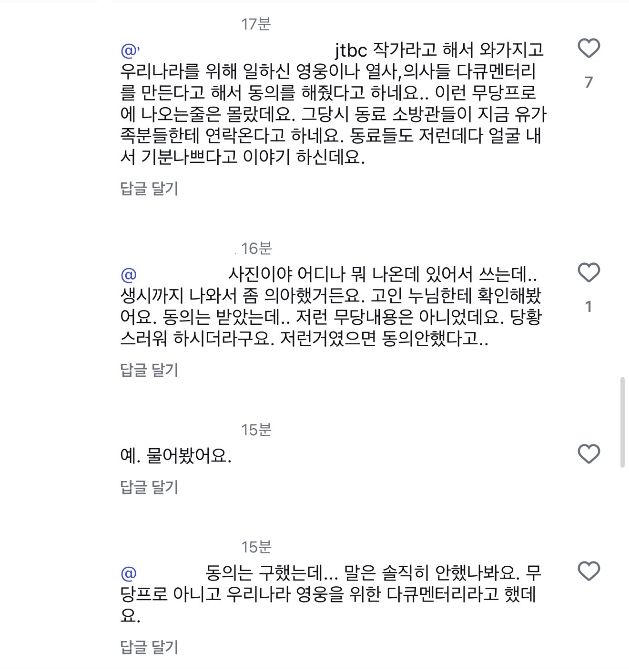Like the '예. 물어봤어요.' comment
This screenshot has width=629, height=672.
click(588, 454)
